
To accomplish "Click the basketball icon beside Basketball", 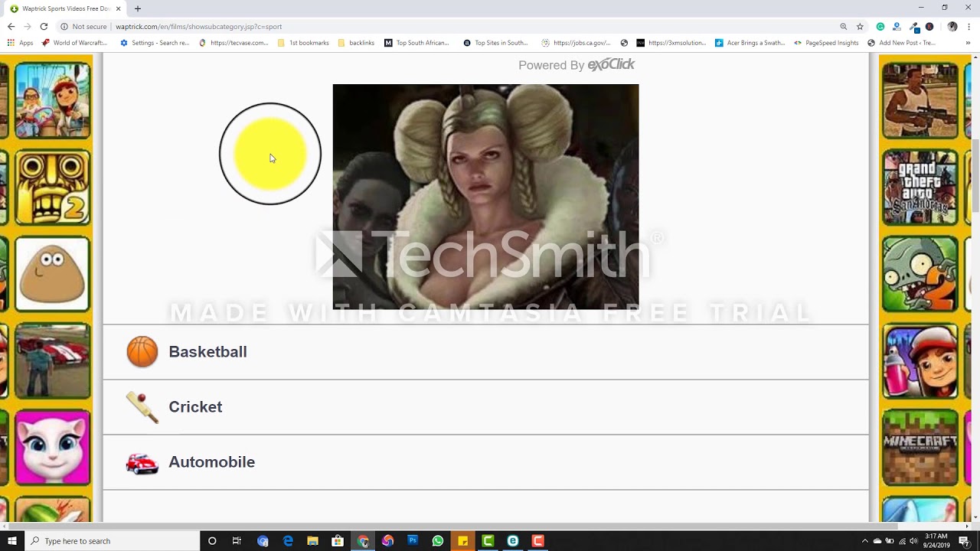I will click(x=142, y=352).
